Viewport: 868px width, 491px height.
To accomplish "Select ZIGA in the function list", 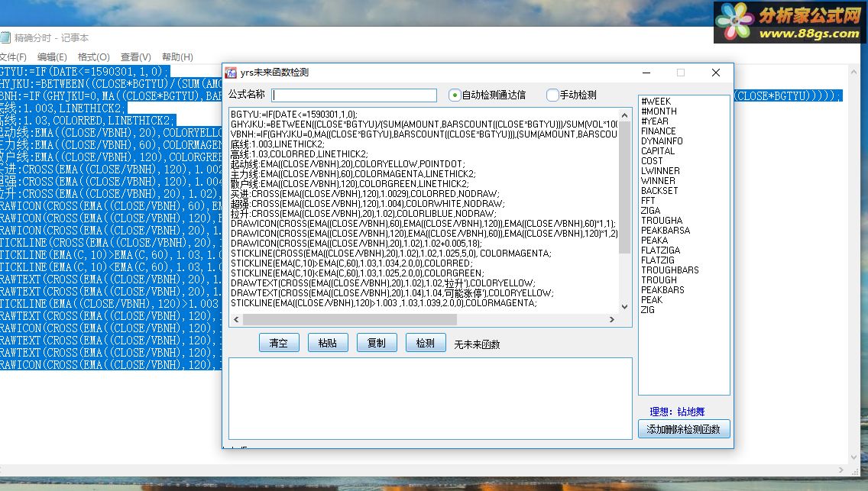I will click(650, 211).
